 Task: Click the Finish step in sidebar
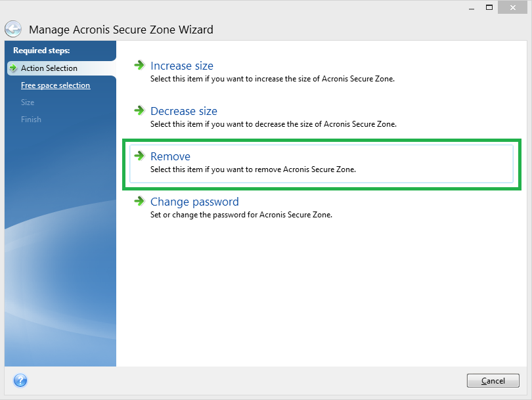click(x=31, y=120)
